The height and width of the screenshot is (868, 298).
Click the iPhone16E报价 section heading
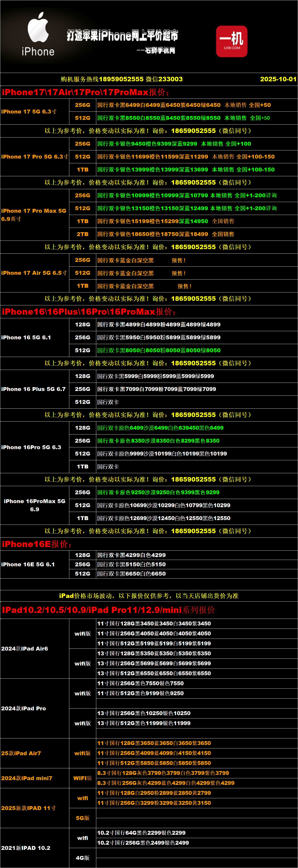tap(37, 544)
